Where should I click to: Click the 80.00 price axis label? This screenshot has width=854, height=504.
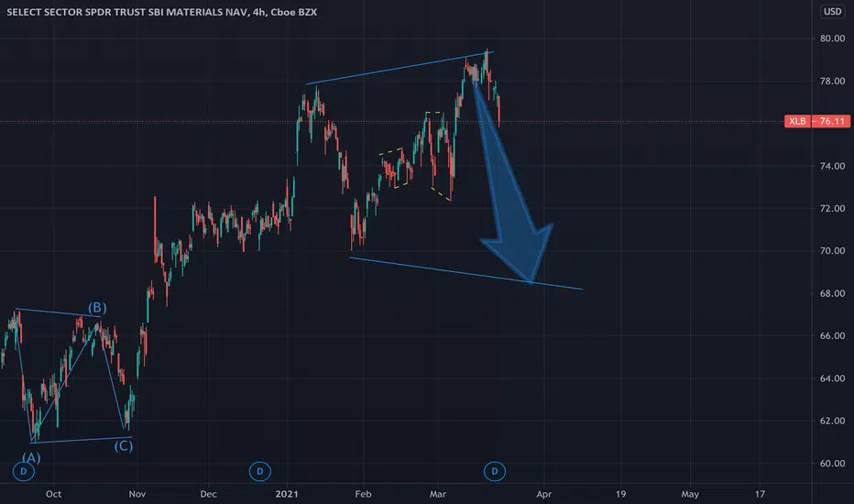pos(832,38)
